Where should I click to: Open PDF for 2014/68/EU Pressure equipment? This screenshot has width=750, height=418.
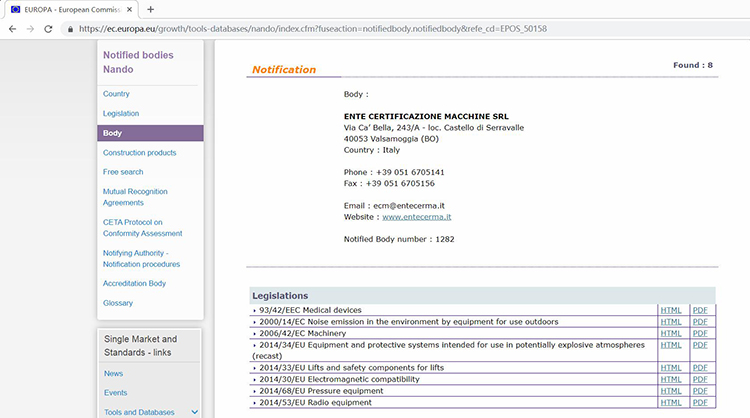point(700,391)
